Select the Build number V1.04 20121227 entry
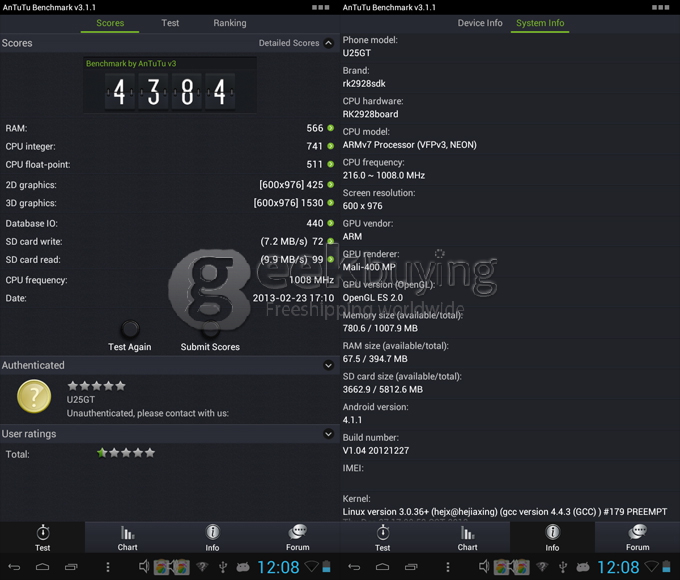 510,444
